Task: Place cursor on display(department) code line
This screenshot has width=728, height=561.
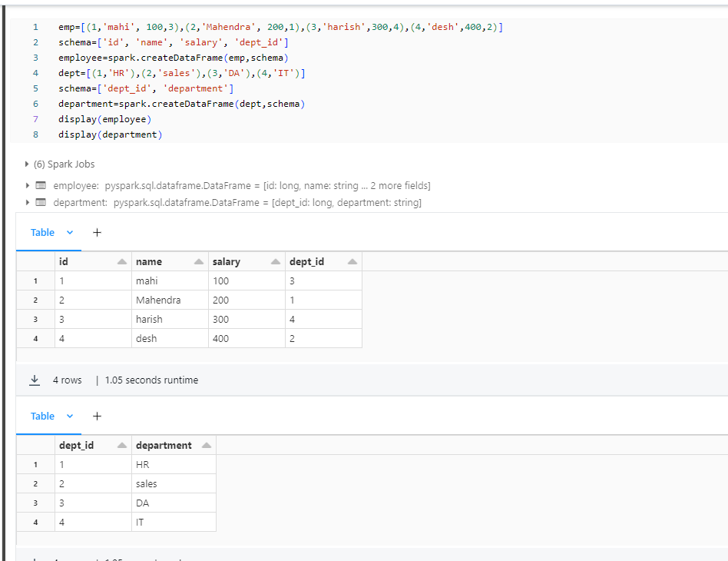Action: [110, 134]
